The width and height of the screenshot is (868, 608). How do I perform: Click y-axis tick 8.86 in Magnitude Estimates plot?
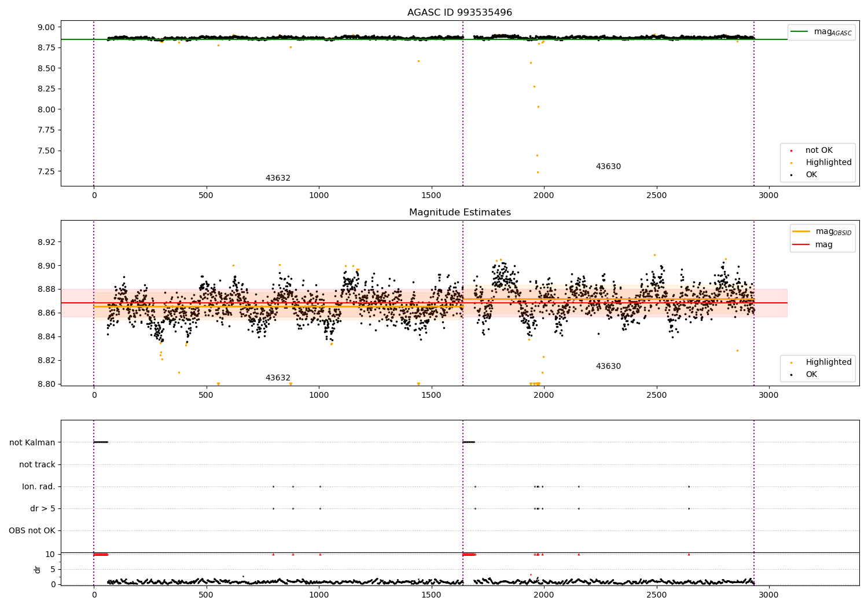46,313
